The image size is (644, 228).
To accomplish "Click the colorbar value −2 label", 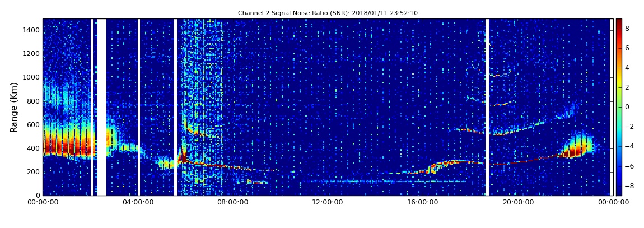I will coord(629,127).
